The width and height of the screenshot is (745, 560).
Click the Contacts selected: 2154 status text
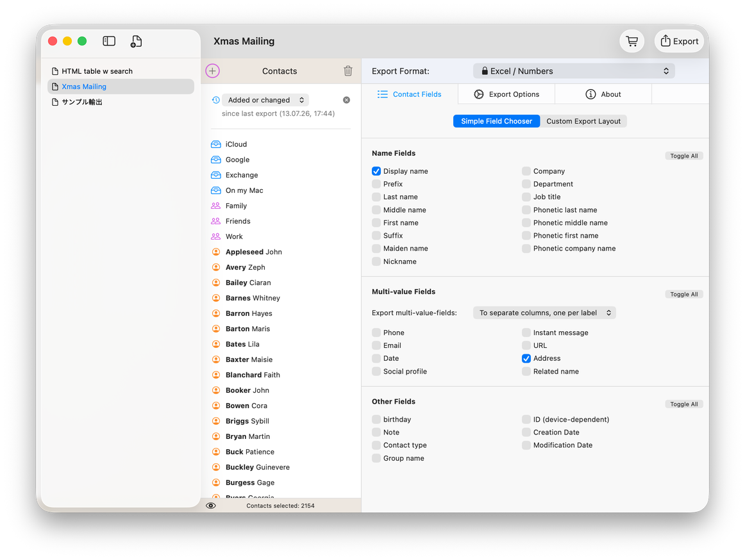pyautogui.click(x=280, y=506)
